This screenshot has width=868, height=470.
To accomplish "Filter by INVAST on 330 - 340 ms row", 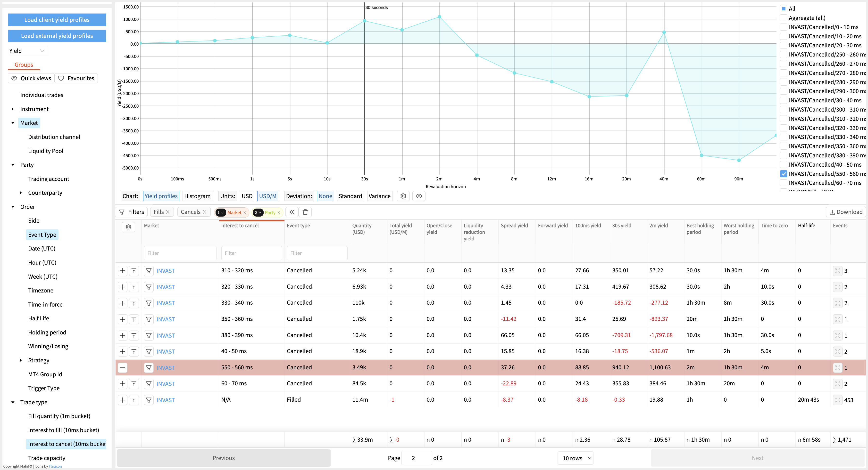I will tap(149, 303).
